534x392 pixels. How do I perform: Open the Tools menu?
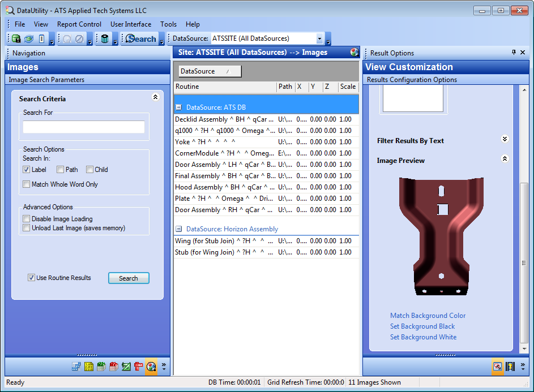168,24
